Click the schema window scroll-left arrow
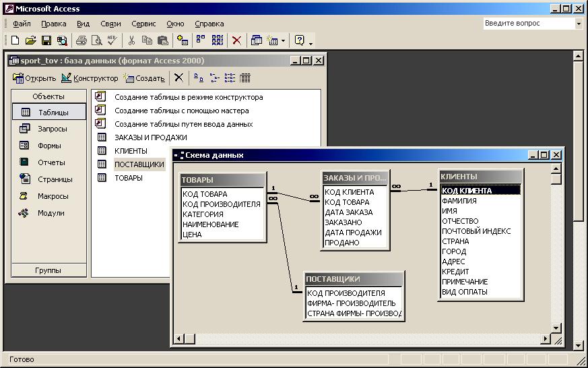The width and height of the screenshot is (588, 368). (x=179, y=339)
